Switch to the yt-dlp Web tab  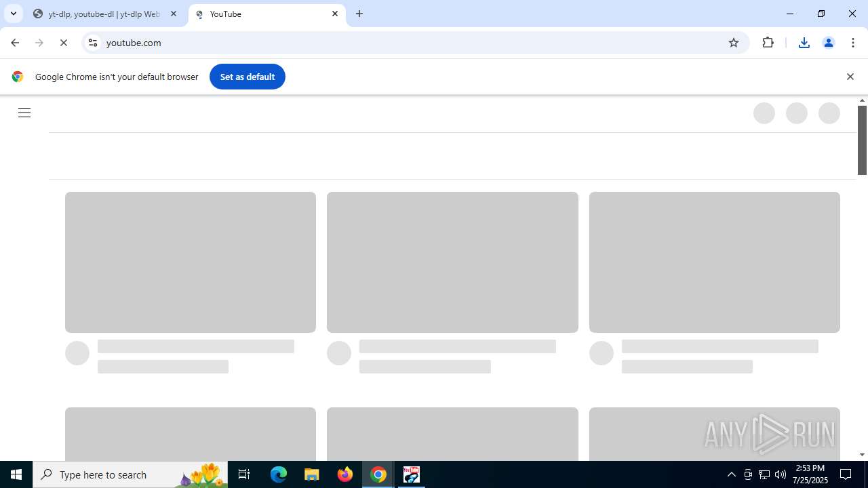click(x=104, y=14)
